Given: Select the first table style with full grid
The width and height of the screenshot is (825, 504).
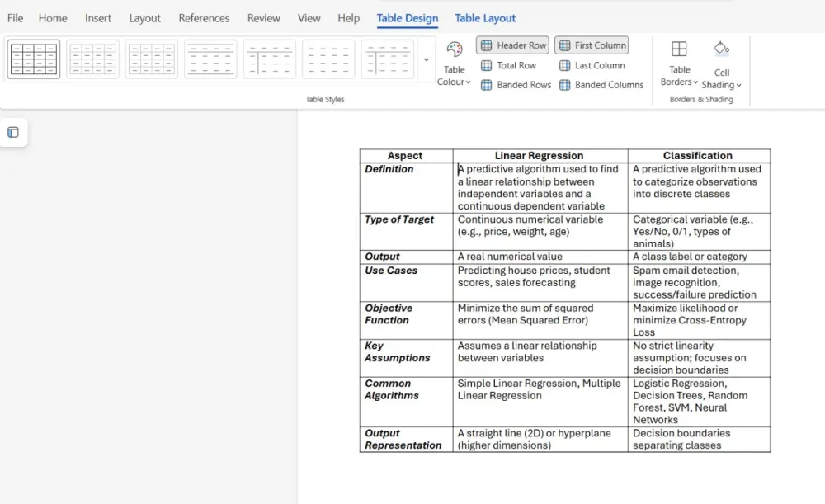Looking at the screenshot, I should [x=34, y=59].
